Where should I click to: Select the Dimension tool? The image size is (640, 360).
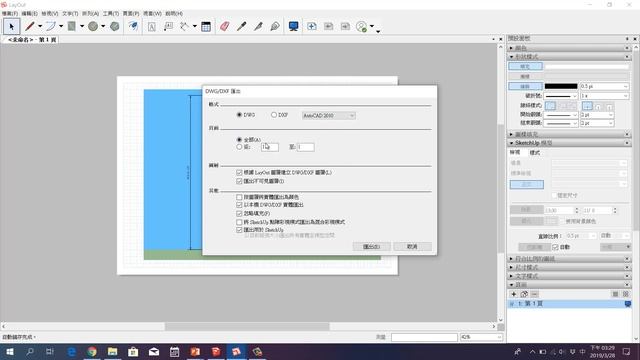click(184, 27)
